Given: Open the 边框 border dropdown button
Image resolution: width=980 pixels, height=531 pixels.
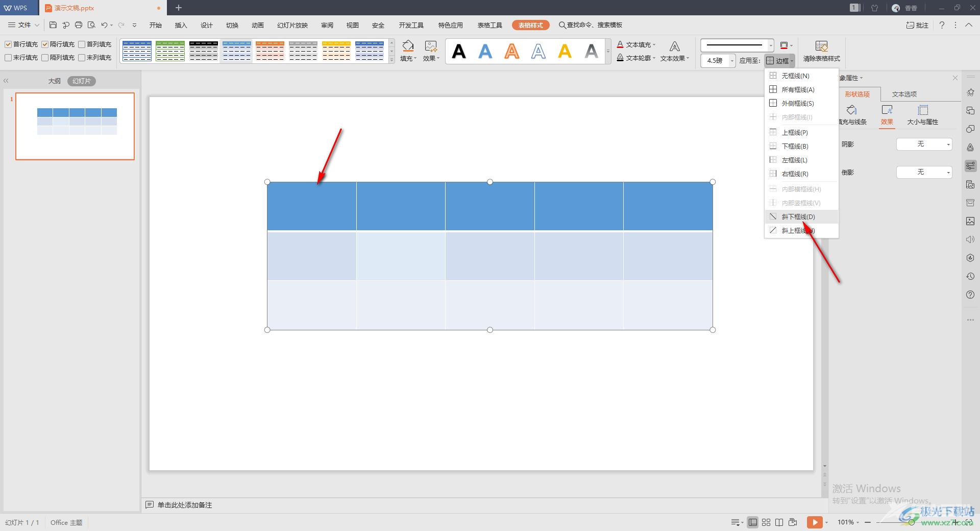Looking at the screenshot, I should point(780,61).
